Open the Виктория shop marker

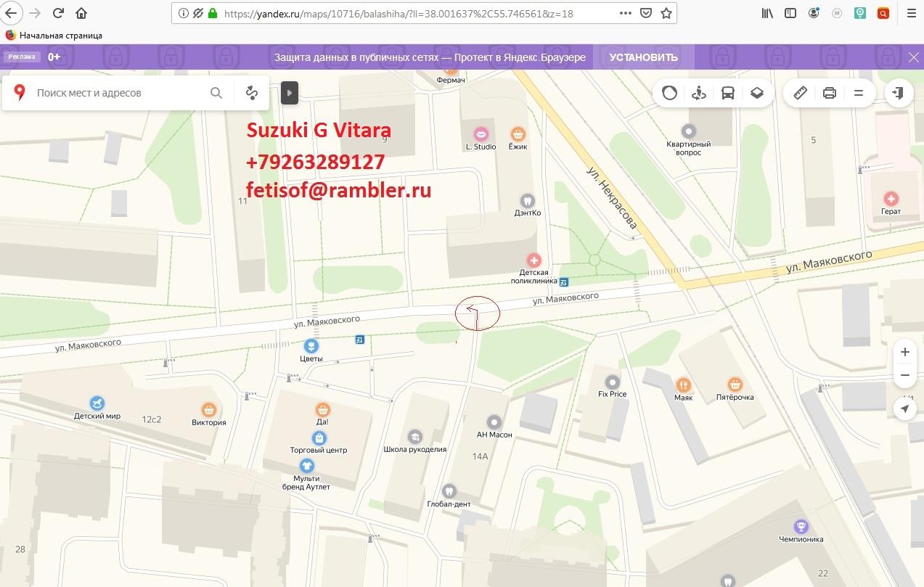209,409
